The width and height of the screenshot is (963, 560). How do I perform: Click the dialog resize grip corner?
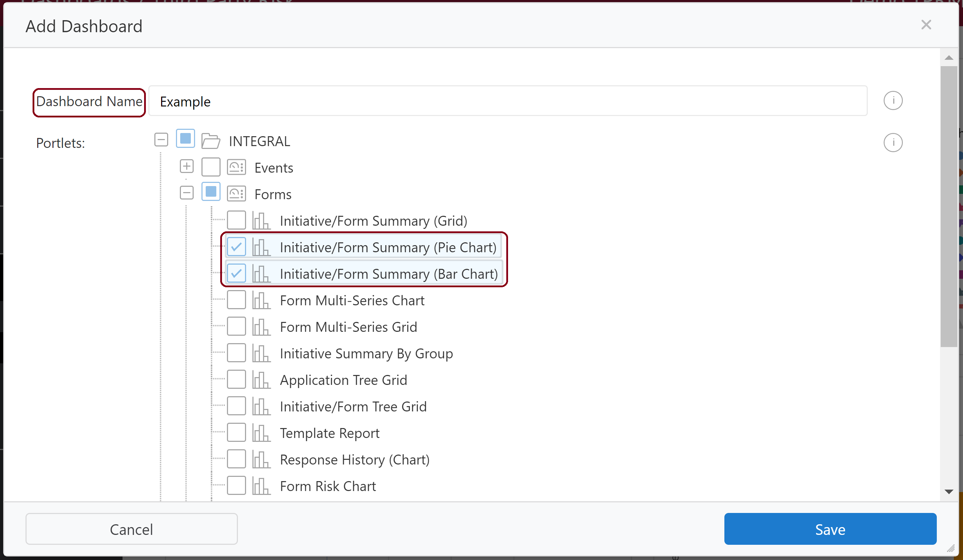pyautogui.click(x=951, y=549)
